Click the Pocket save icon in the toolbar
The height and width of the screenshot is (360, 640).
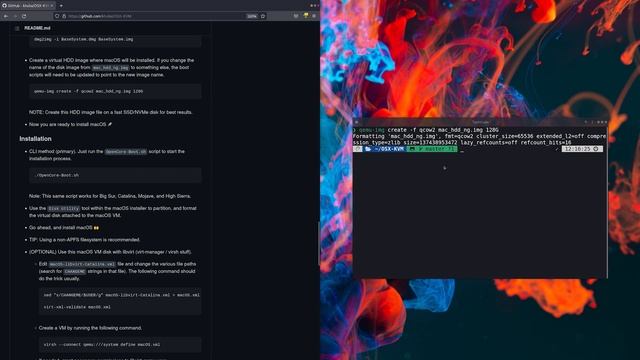click(296, 16)
